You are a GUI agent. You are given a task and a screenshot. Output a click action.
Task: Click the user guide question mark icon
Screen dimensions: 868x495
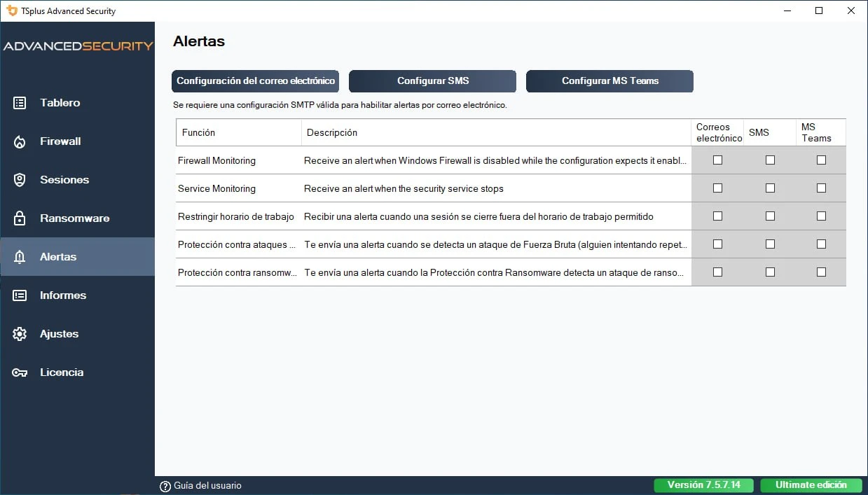(x=165, y=486)
